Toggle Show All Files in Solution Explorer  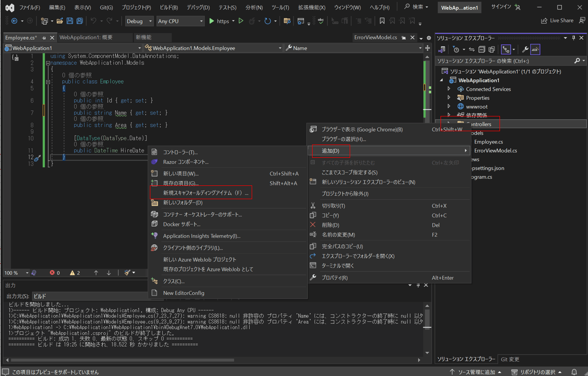[x=491, y=49]
